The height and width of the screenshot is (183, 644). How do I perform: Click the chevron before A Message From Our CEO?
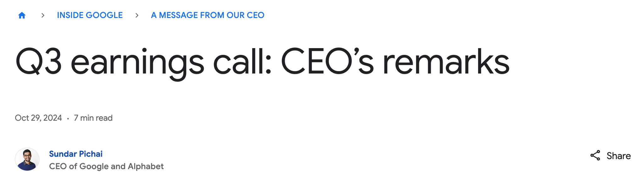coord(137,15)
